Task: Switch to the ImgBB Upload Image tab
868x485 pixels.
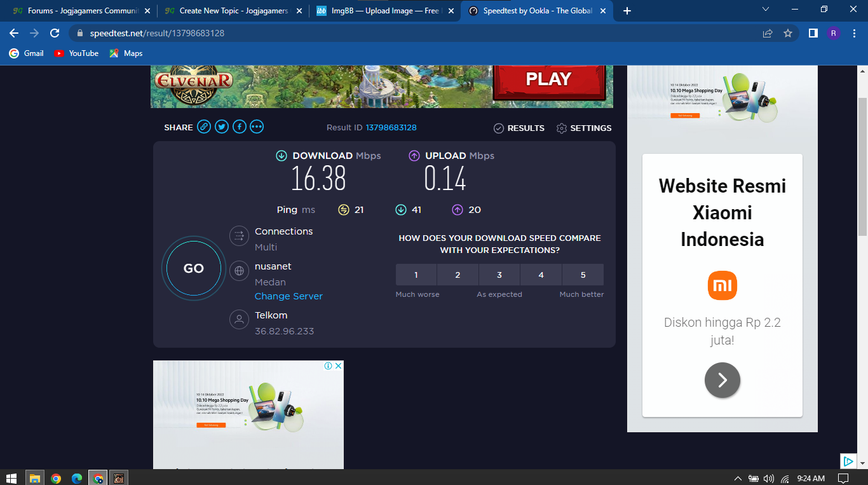Action: coord(384,11)
